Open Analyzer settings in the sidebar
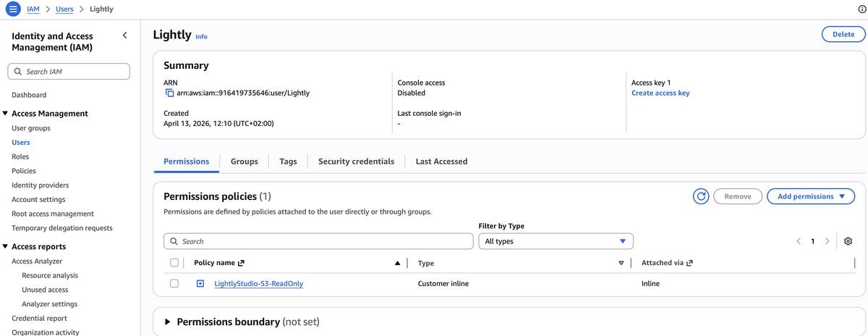The width and height of the screenshot is (868, 336). (49, 304)
